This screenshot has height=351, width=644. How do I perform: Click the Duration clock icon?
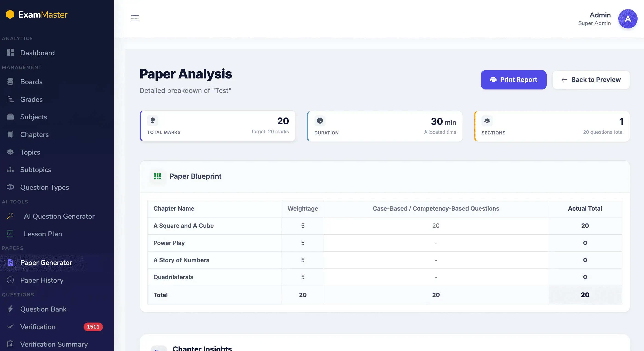[320, 121]
